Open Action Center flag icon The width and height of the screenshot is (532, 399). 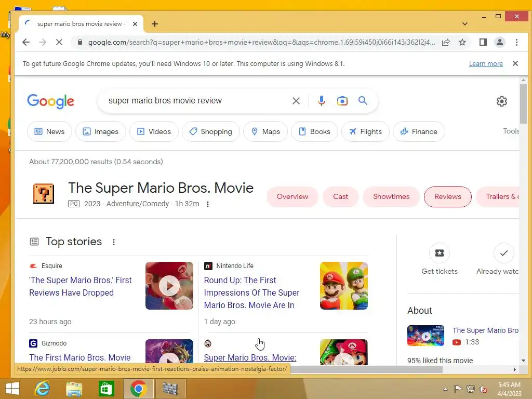(x=458, y=389)
